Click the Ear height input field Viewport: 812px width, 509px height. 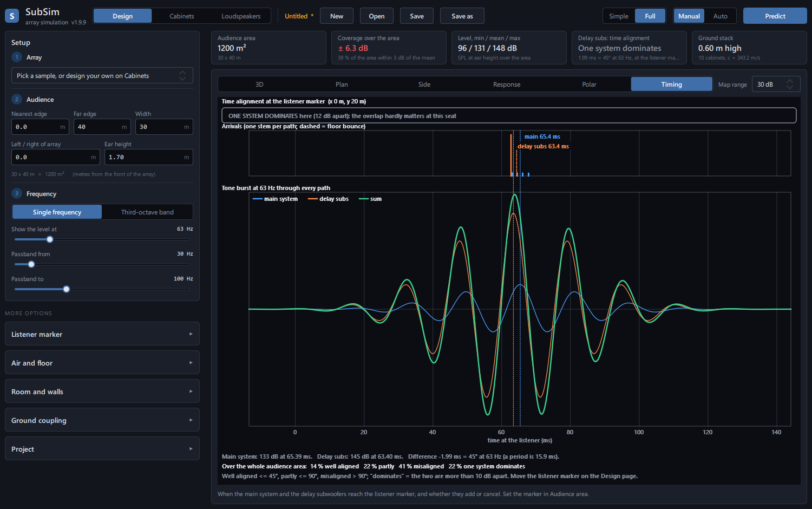[149, 157]
